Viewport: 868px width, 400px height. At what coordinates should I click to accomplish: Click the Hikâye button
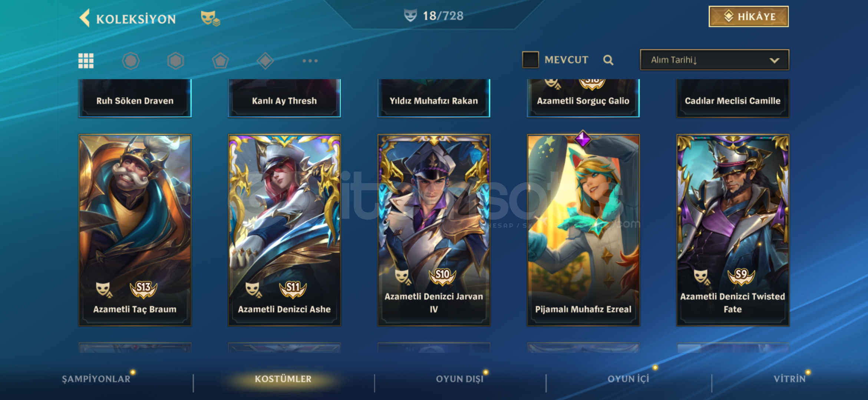coord(749,16)
